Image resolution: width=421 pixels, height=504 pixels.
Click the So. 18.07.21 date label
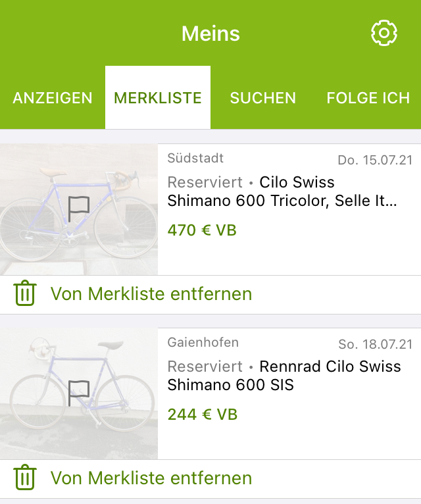[375, 344]
